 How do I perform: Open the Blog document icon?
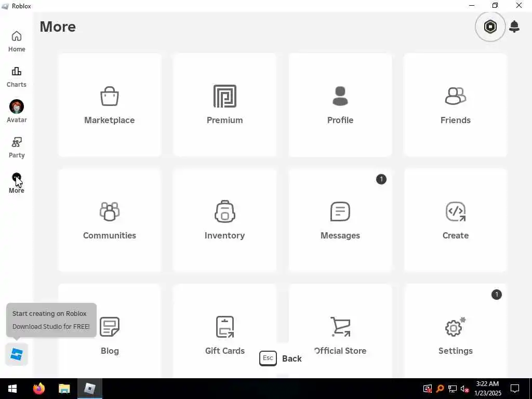point(109,327)
